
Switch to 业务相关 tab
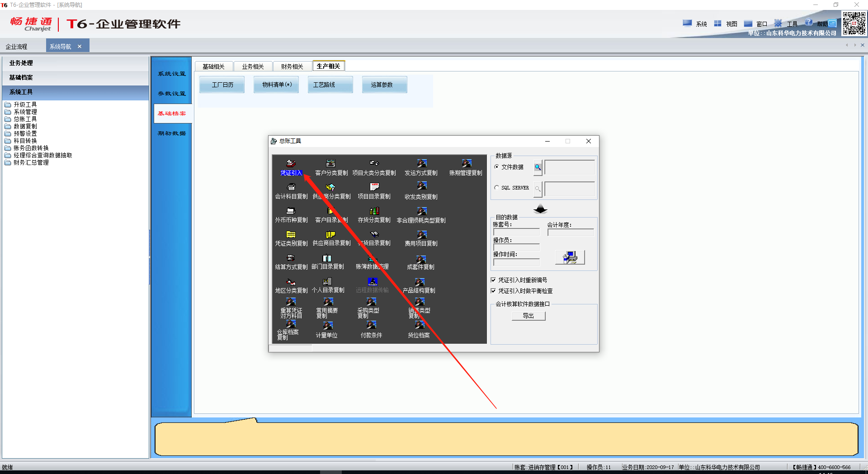coord(253,66)
